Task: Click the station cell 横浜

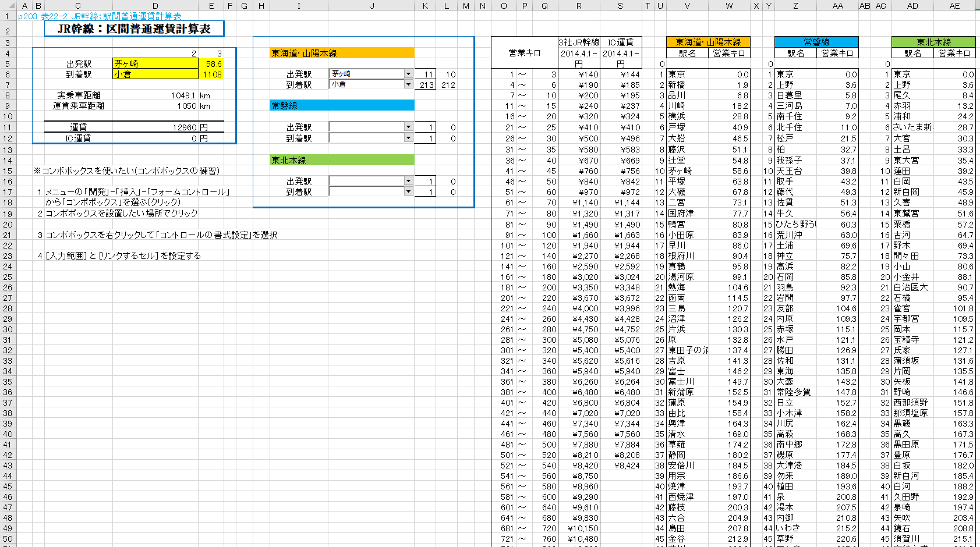Action: click(687, 116)
